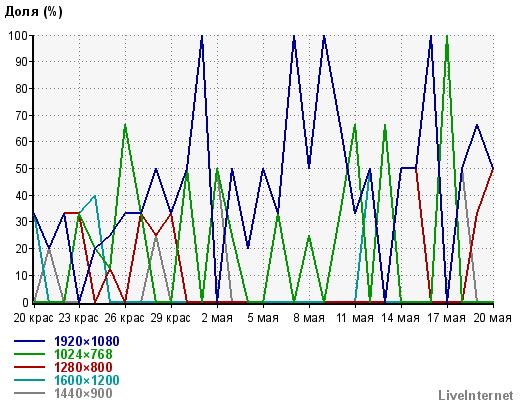The image size is (520, 405).
Task: Click the 50 value on the vertical axis
Action: click(22, 169)
